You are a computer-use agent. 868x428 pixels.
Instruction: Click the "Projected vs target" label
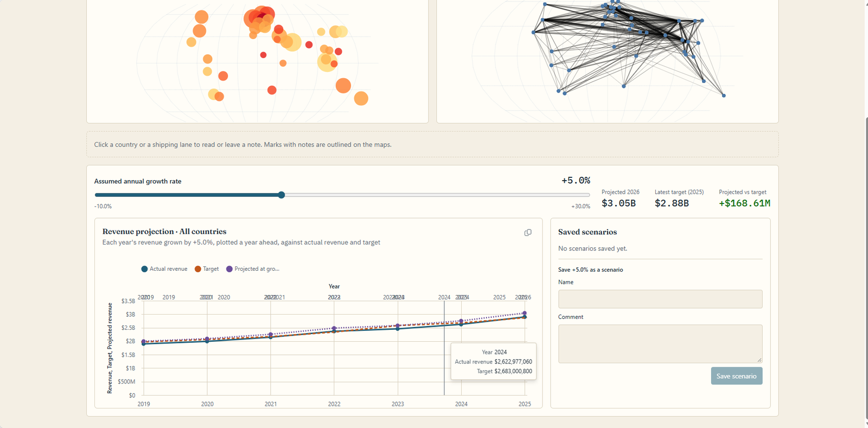pyautogui.click(x=743, y=192)
